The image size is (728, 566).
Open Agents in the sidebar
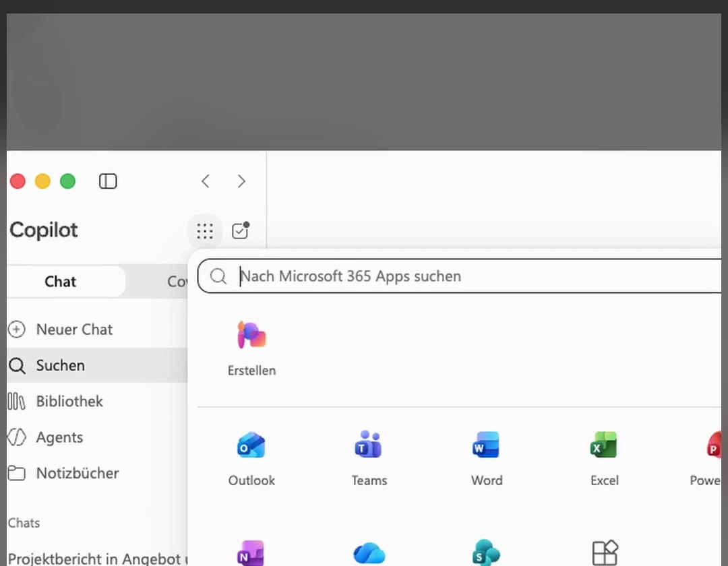(x=96, y=437)
